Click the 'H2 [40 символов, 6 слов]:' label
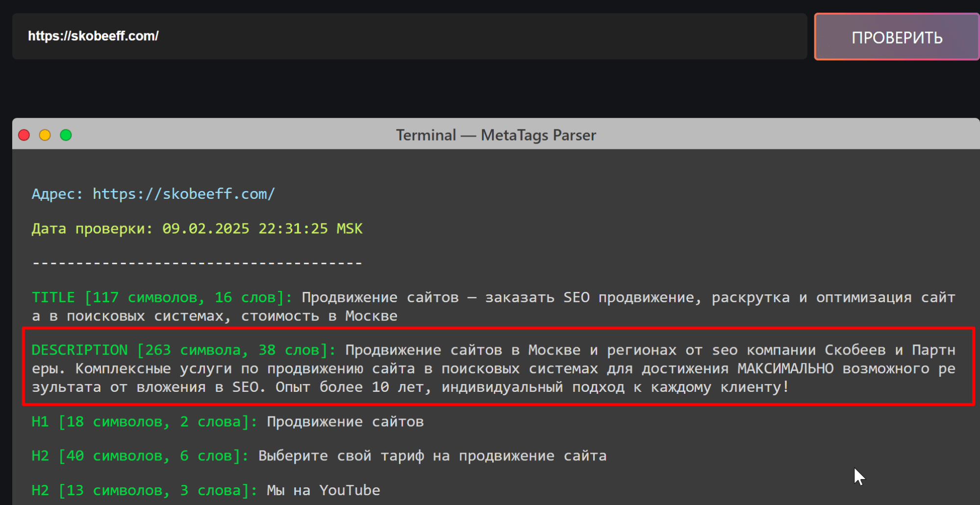Screen dimensions: 980x505 (x=140, y=456)
